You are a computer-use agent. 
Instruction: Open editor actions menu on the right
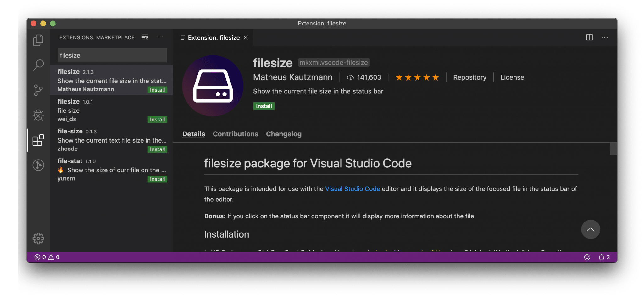(x=605, y=37)
